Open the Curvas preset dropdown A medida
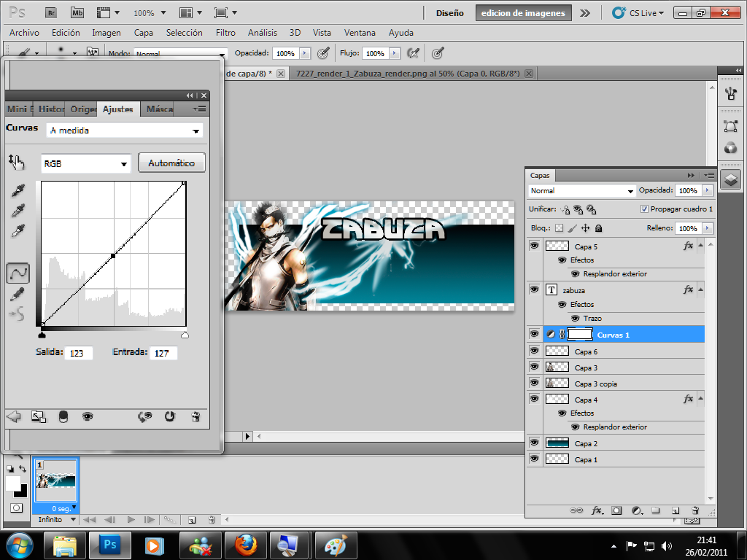 124,131
